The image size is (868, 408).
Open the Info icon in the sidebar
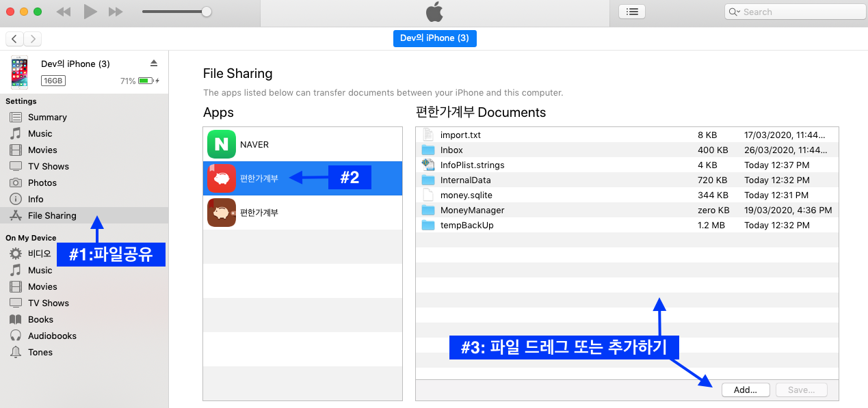click(16, 200)
